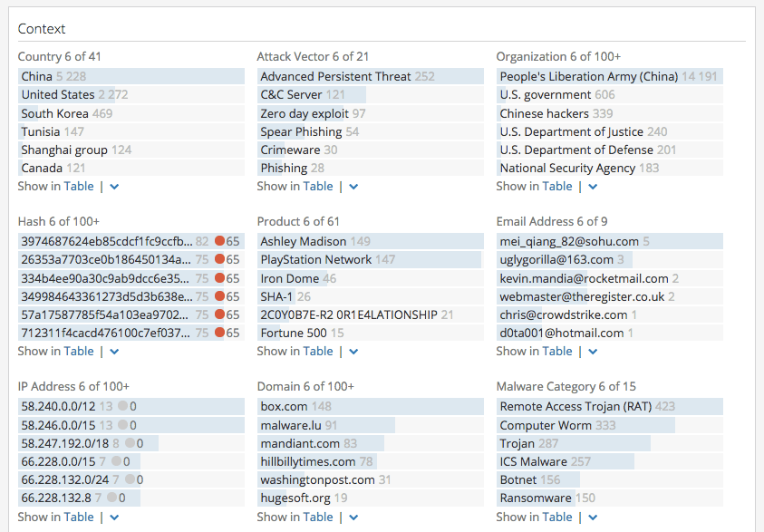This screenshot has height=532, width=764.
Task: Expand Email Address section chevron dropdown
Action: point(593,352)
